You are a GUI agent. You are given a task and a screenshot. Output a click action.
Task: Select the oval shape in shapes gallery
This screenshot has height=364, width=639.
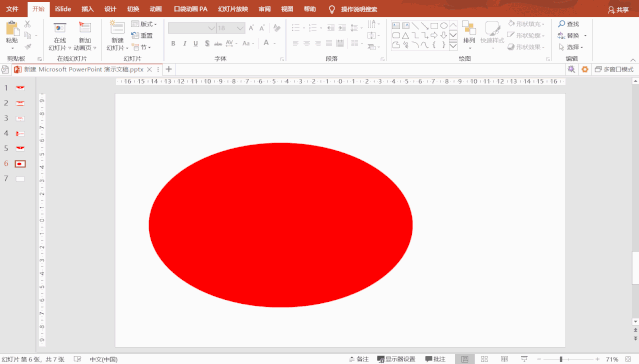point(444,26)
